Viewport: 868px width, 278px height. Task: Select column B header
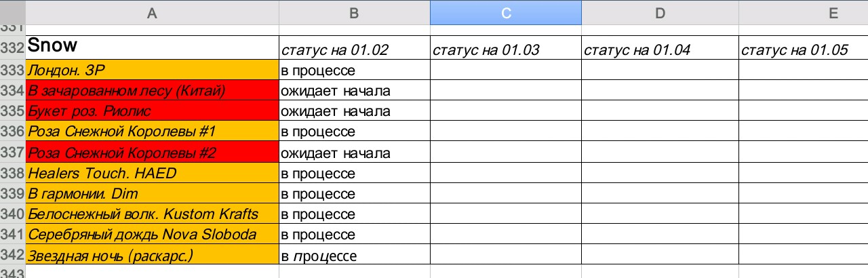[354, 12]
